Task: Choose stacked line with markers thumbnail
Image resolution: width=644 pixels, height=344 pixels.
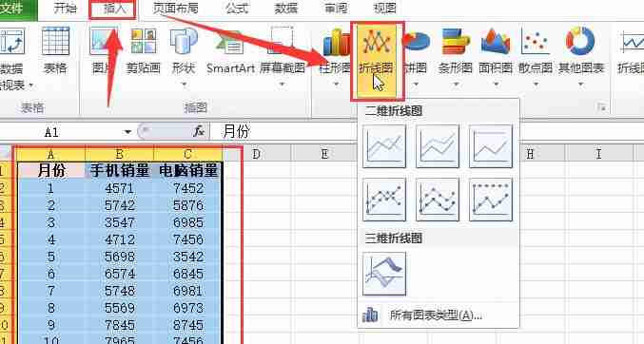Action: pyautogui.click(x=438, y=200)
